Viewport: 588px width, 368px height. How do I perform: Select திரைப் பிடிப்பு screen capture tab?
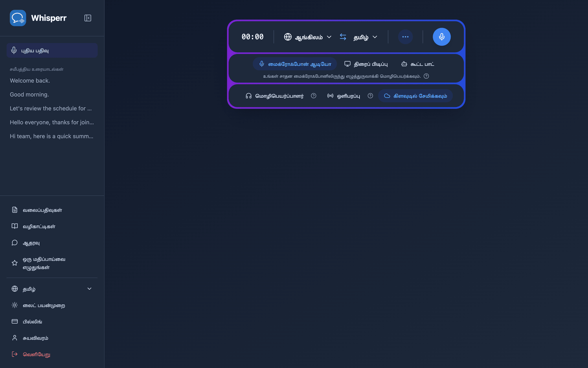tap(366, 64)
